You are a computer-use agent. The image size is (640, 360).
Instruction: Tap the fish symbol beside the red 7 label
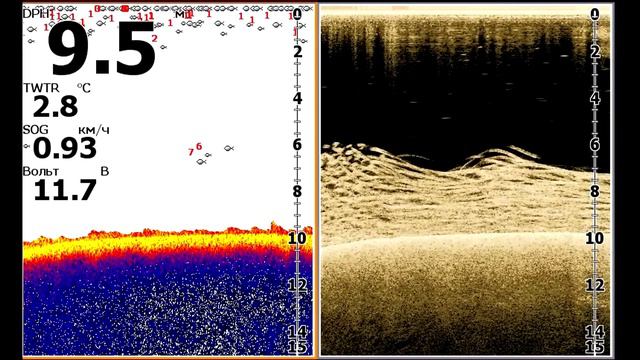(201, 162)
